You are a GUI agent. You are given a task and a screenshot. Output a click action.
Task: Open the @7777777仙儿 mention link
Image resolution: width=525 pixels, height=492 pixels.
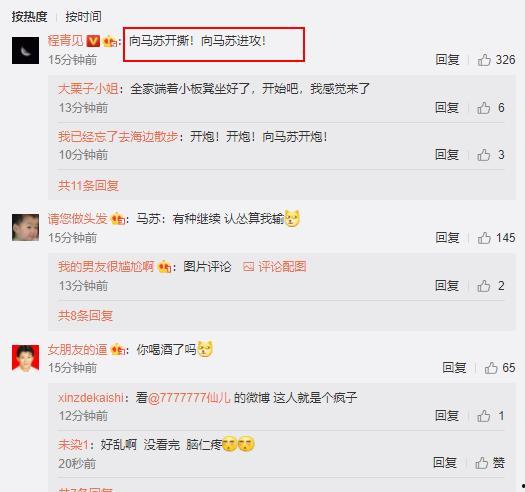[189, 398]
